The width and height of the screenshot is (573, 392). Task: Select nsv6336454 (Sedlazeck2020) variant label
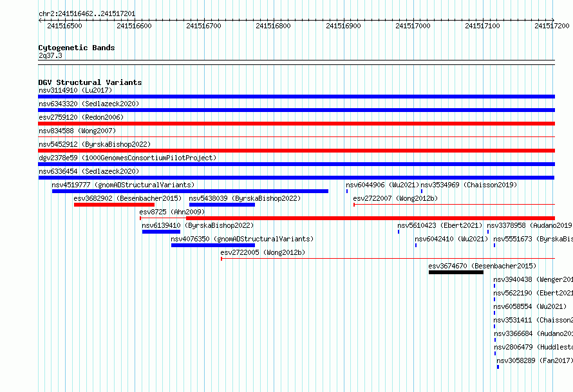coord(89,171)
